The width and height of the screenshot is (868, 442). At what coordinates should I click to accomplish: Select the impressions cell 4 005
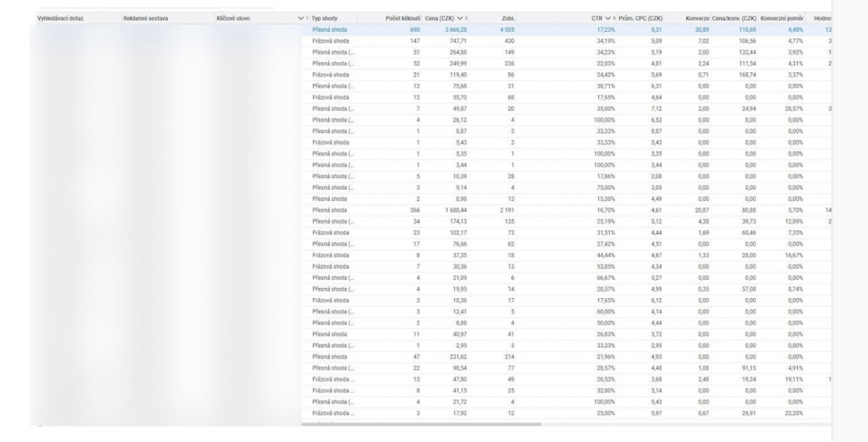click(x=506, y=30)
